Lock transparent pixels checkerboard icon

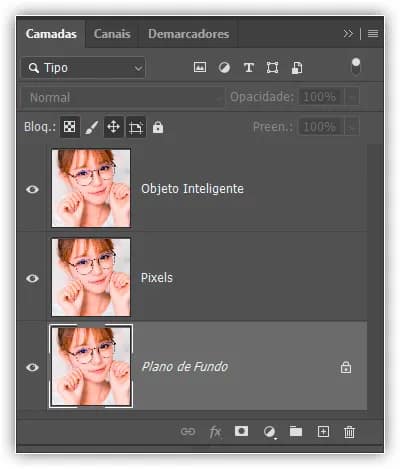[70, 127]
